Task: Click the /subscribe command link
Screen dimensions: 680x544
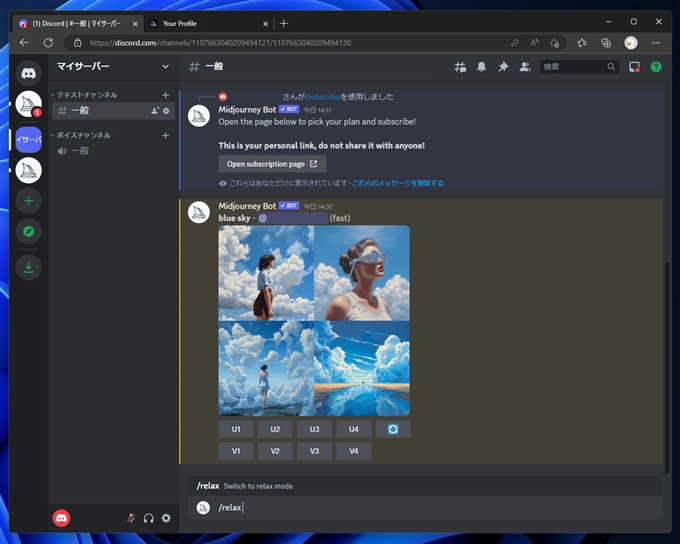Action: point(323,97)
